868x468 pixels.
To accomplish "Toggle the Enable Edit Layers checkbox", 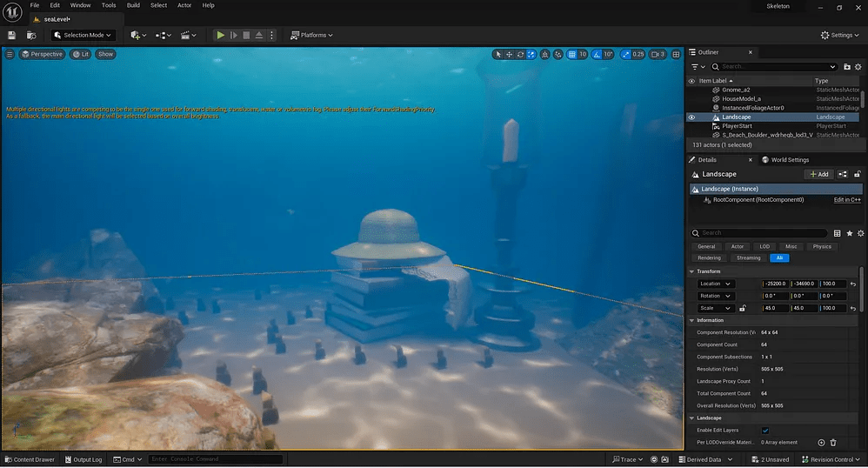I will [765, 431].
